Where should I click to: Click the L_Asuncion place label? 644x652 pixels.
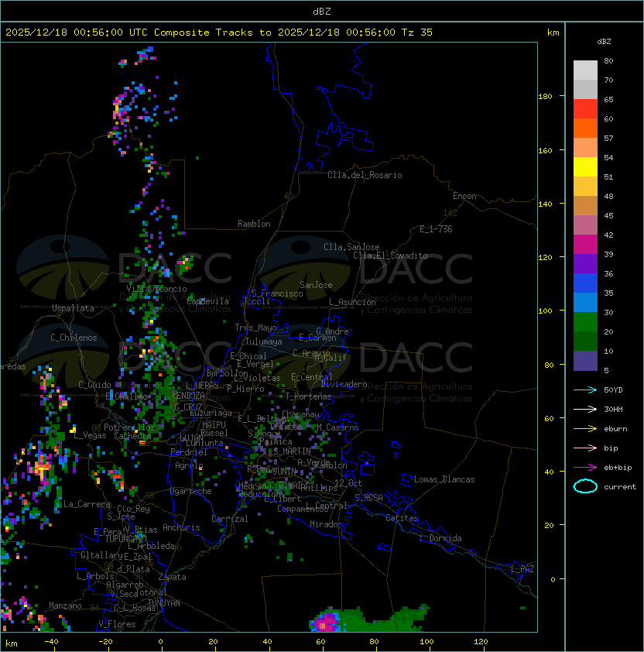coord(352,302)
